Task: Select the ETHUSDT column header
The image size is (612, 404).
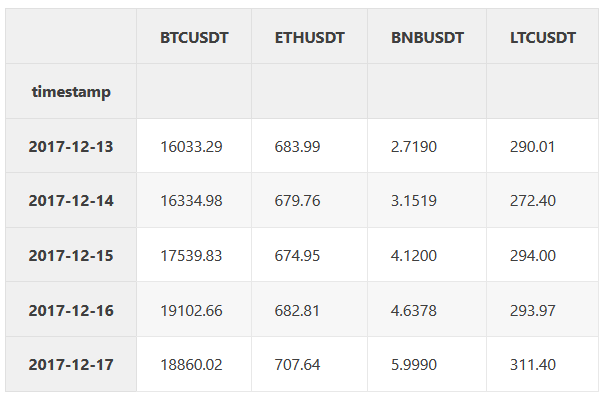Action: click(x=309, y=38)
